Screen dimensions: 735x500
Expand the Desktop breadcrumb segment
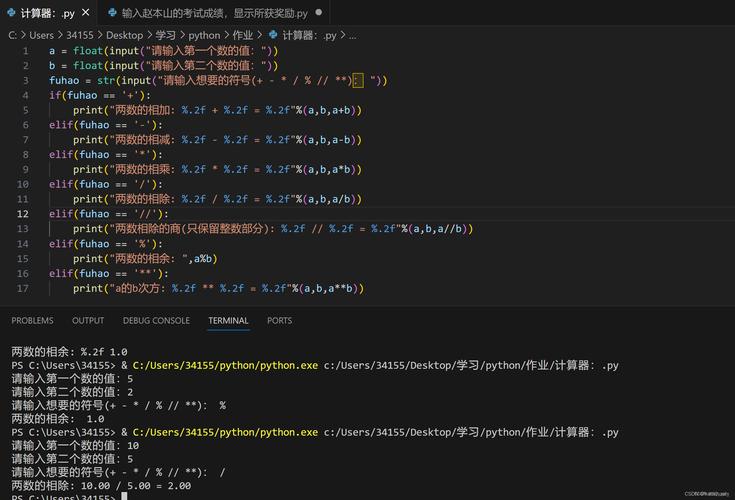pyautogui.click(x=124, y=35)
